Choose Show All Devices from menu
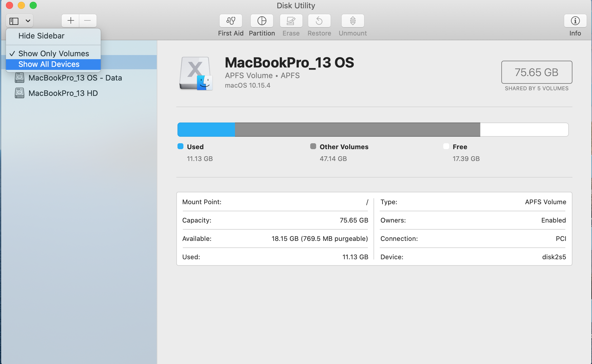The height and width of the screenshot is (364, 592). (49, 64)
